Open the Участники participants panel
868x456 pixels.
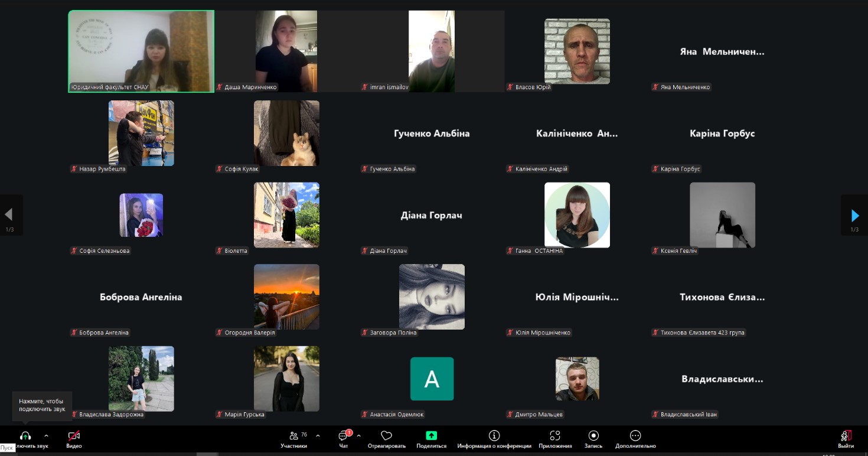coord(293,436)
